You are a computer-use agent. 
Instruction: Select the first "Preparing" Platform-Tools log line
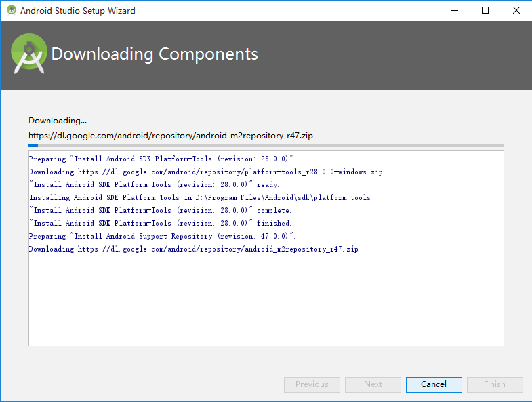coord(162,159)
